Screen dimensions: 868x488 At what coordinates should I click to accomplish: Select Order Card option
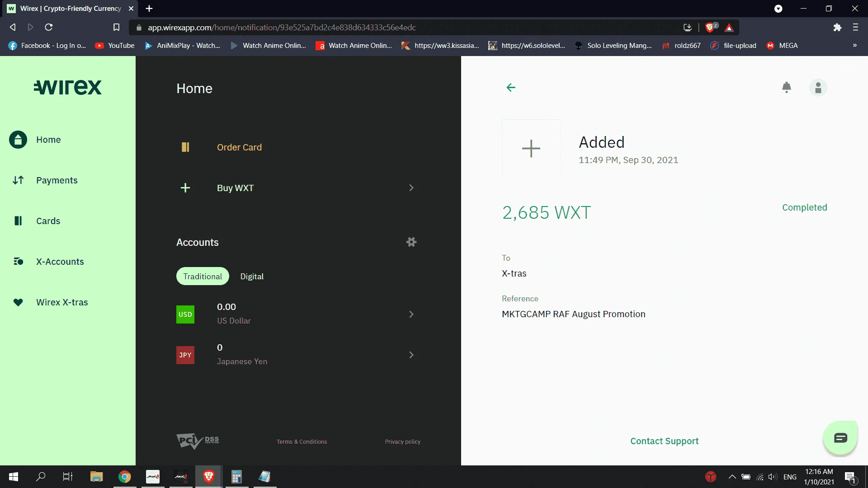tap(239, 147)
